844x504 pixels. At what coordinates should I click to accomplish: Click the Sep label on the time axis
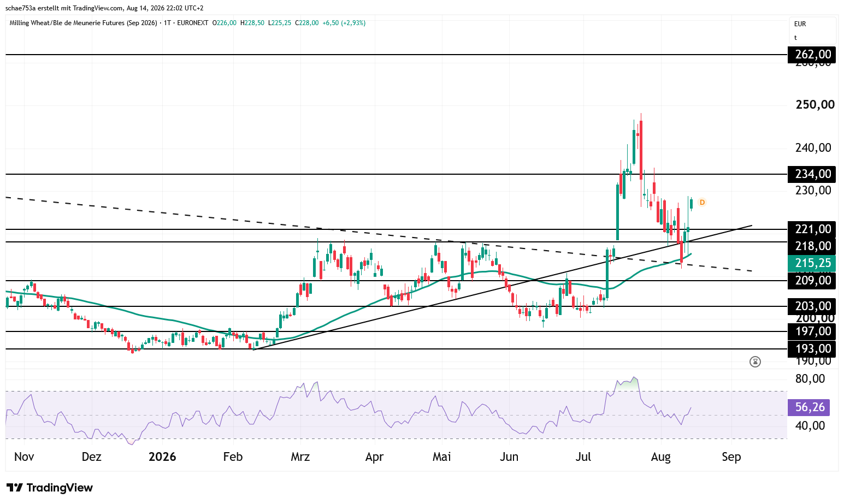(x=731, y=457)
